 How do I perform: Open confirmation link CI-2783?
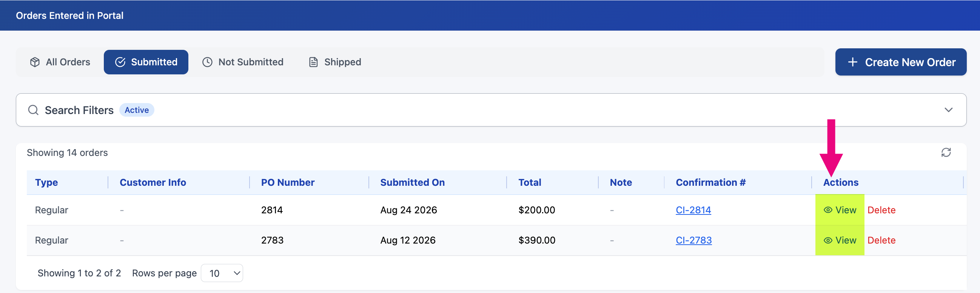tap(693, 241)
